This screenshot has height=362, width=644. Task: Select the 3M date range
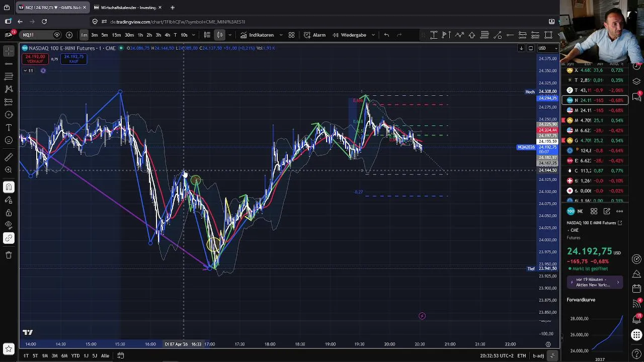(54, 355)
